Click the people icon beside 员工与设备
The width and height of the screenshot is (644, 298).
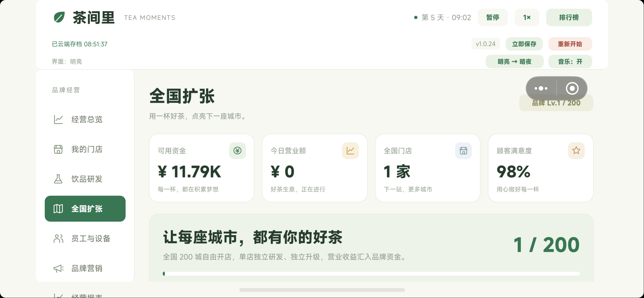(58, 238)
